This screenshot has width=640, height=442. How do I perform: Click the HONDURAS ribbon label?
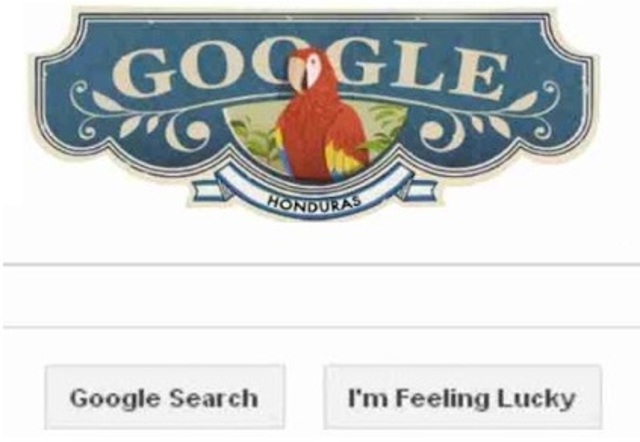[314, 201]
